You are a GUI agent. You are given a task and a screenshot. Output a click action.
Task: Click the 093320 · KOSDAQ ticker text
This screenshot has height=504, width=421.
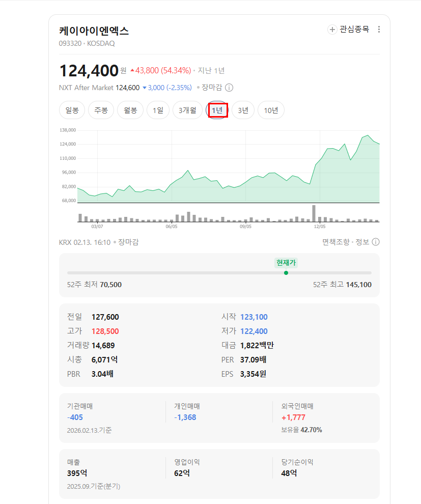tap(87, 43)
